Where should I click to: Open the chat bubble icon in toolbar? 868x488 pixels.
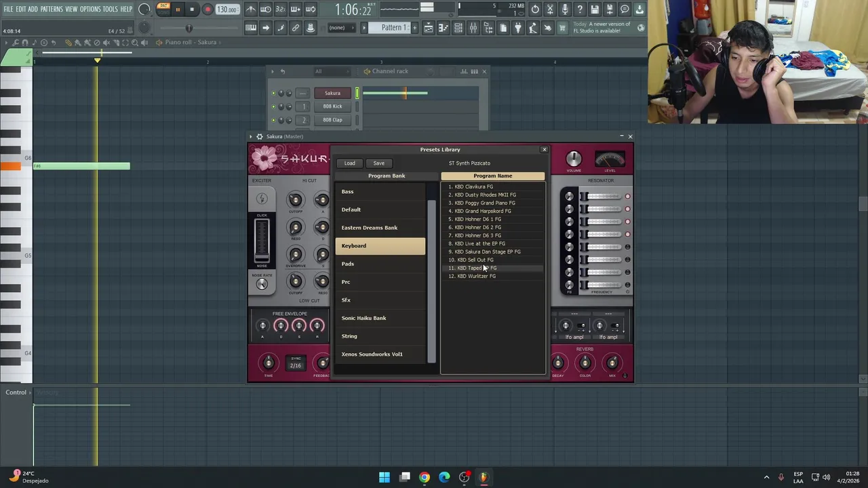[625, 9]
